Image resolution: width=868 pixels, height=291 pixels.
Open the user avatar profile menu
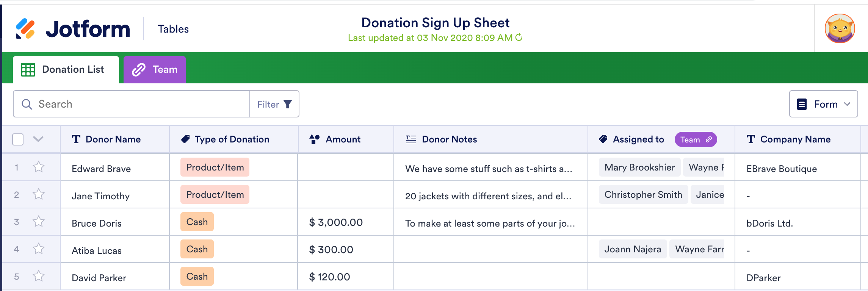(x=840, y=29)
